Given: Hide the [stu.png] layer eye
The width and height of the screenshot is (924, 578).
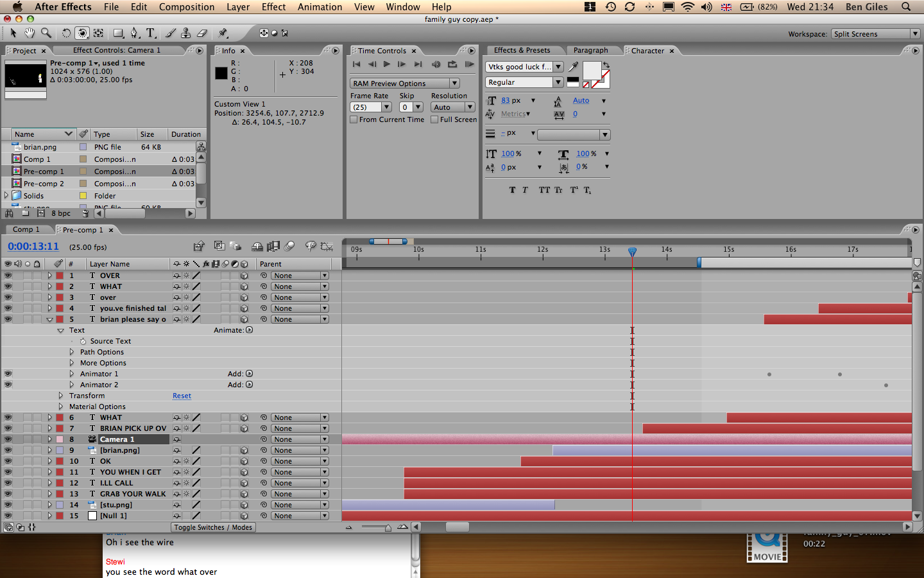Looking at the screenshot, I should tap(8, 505).
